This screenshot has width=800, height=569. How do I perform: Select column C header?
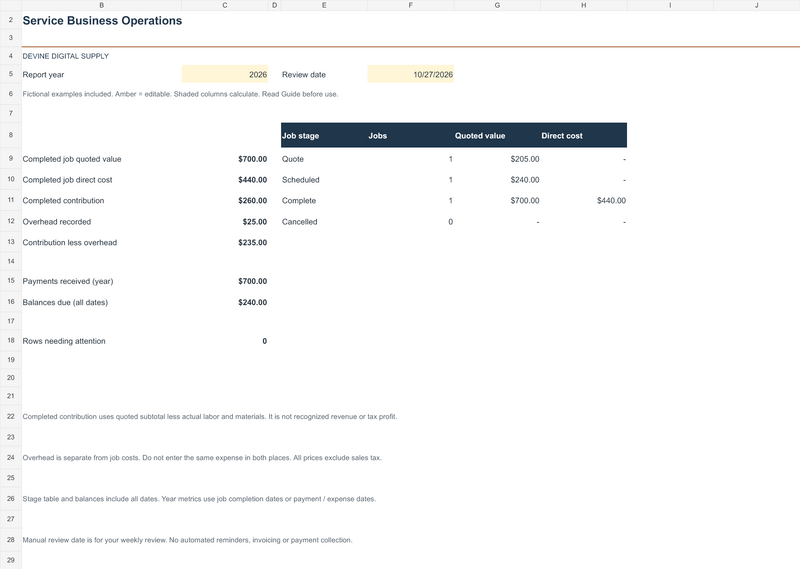coord(224,5)
